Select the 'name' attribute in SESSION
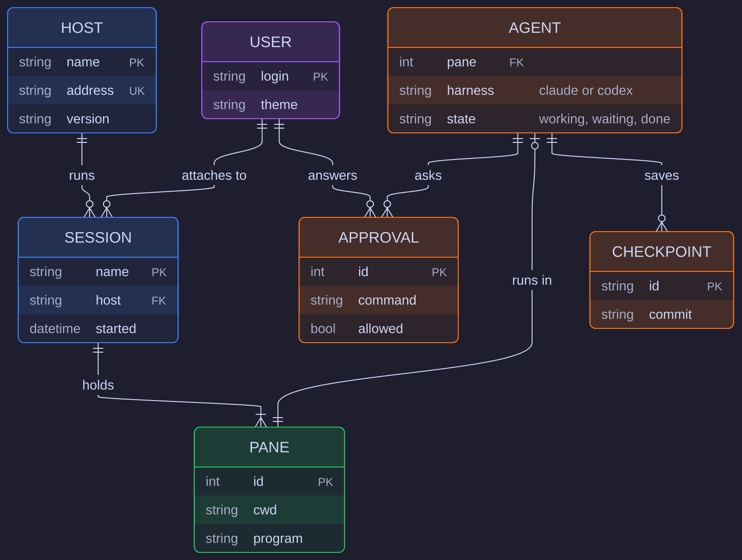This screenshot has height=560, width=742. [112, 272]
